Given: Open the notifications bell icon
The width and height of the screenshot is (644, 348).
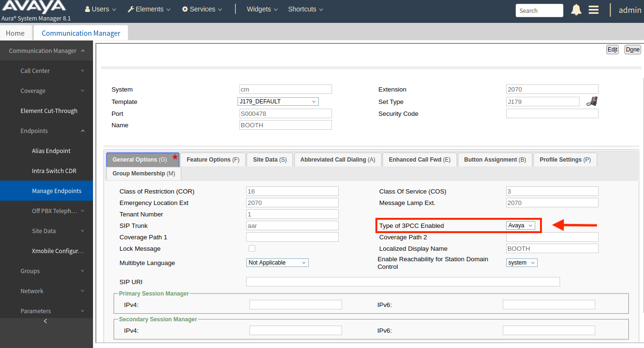Looking at the screenshot, I should [576, 10].
